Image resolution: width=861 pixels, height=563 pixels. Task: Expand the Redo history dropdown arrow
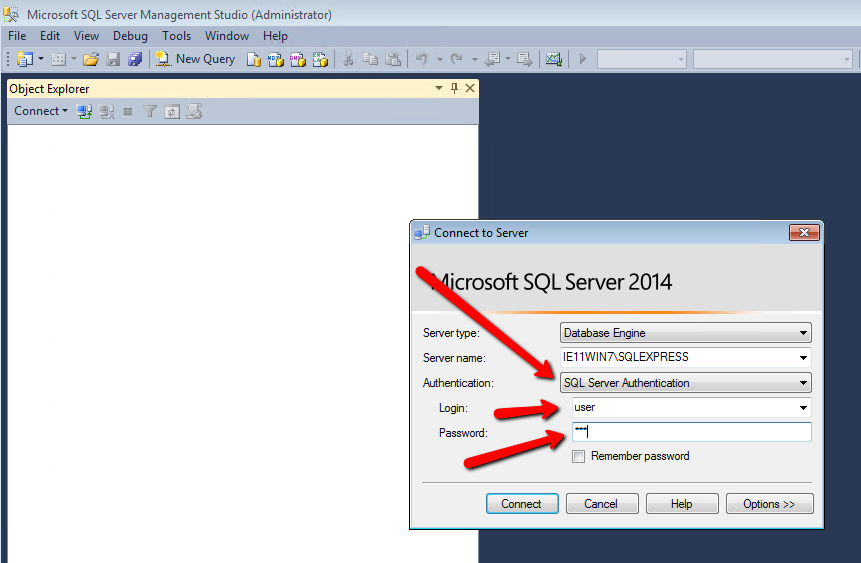(474, 59)
